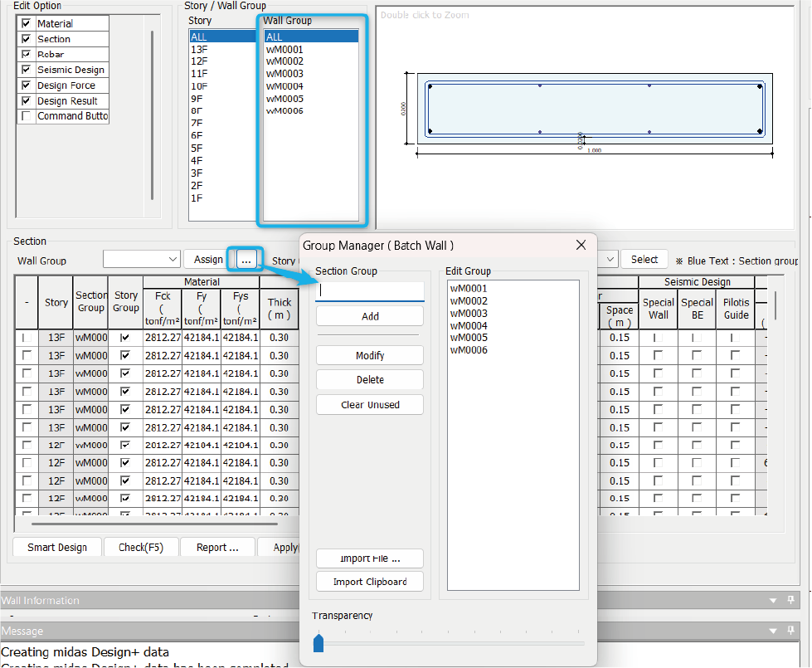Screen dimensions: 812x668
Task: Select ALL in the Wall Group list
Action: tap(311, 37)
